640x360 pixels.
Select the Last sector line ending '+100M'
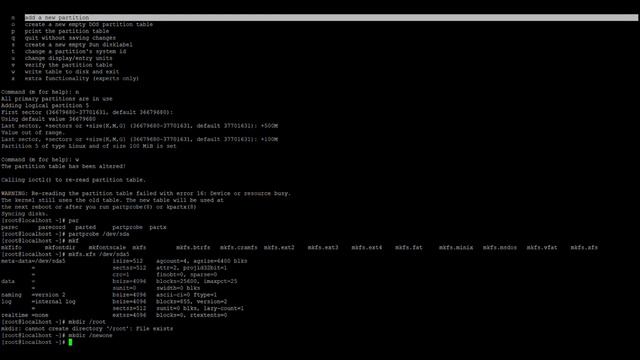click(x=139, y=139)
